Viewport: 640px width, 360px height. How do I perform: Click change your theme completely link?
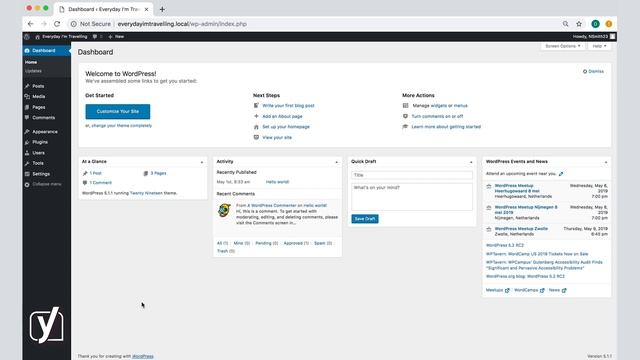(122, 126)
